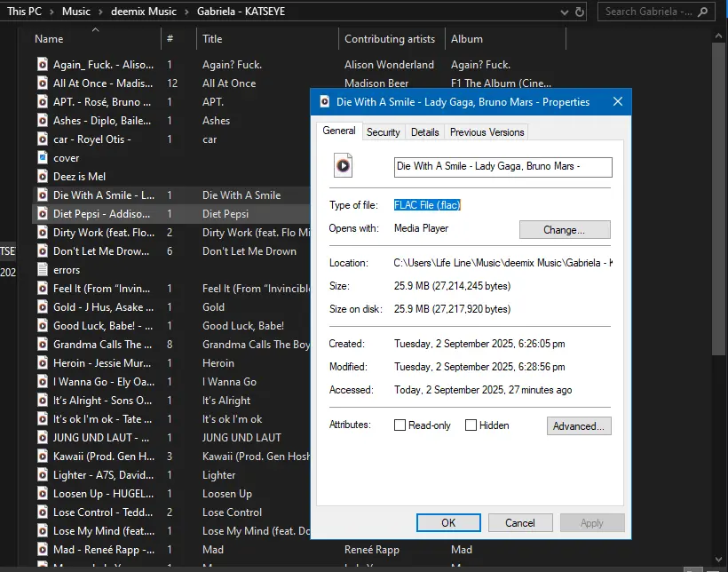Viewport: 728px width, 572px height.
Task: Select the Mad - Reneé Rapp file
Action: pos(104,550)
